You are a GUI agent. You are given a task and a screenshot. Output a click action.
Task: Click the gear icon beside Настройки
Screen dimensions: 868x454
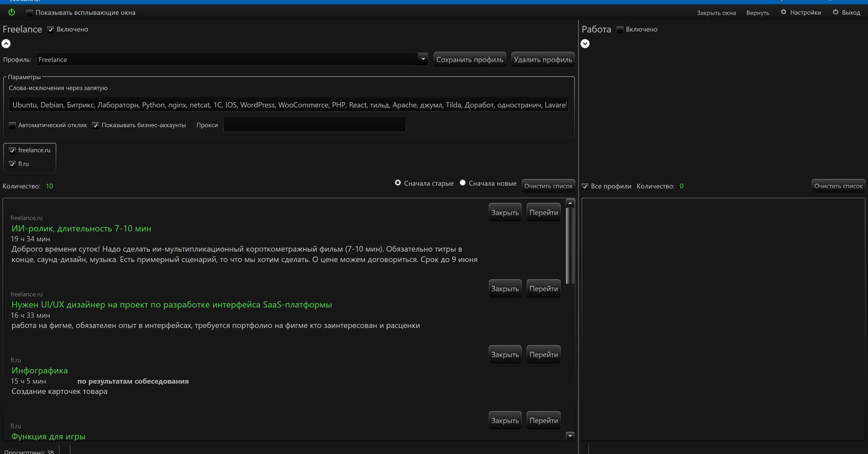[783, 12]
